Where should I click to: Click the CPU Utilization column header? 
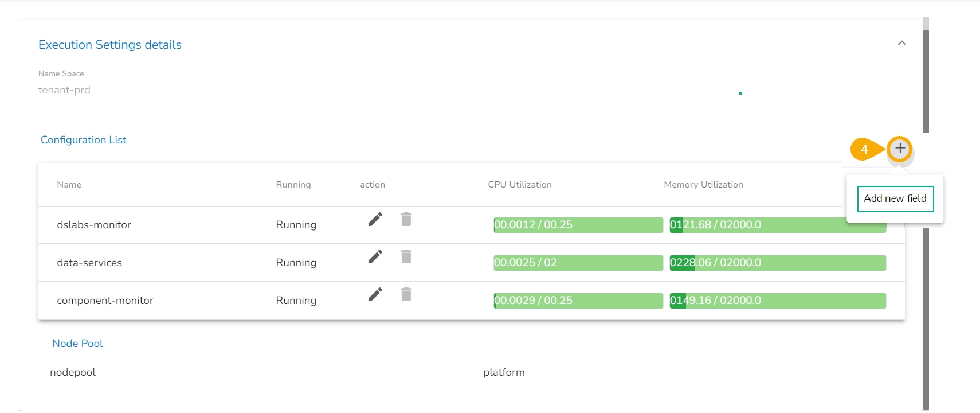(x=520, y=185)
